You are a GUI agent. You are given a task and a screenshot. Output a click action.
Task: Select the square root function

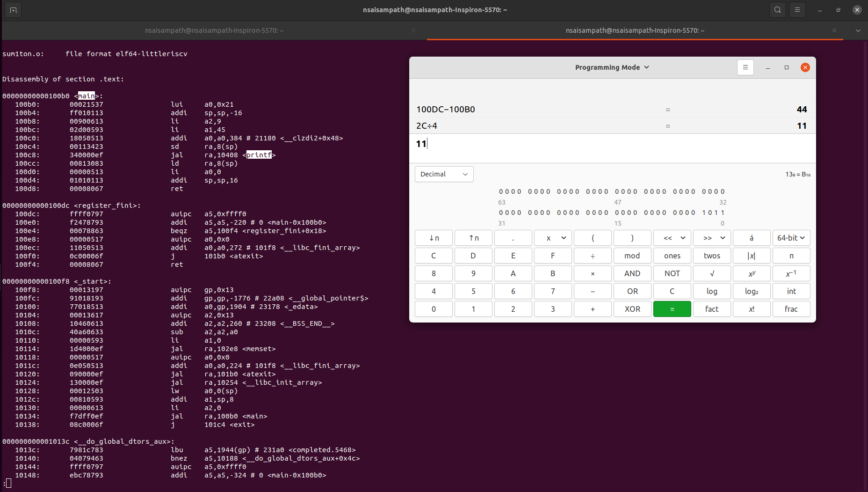711,273
